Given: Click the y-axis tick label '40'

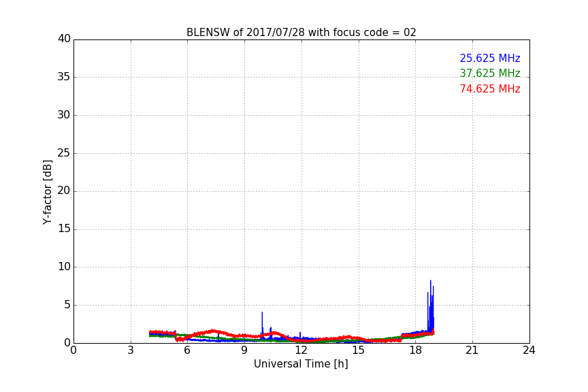Looking at the screenshot, I should point(64,39).
